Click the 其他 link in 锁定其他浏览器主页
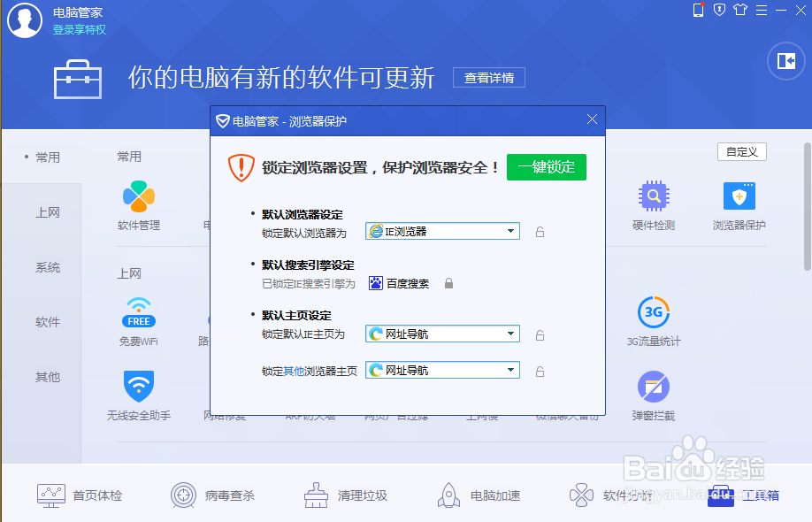This screenshot has height=522, width=812. pos(294,371)
